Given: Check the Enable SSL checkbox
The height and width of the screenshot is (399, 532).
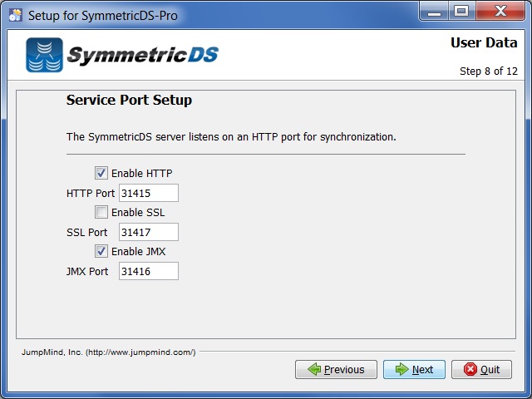Looking at the screenshot, I should pos(101,212).
